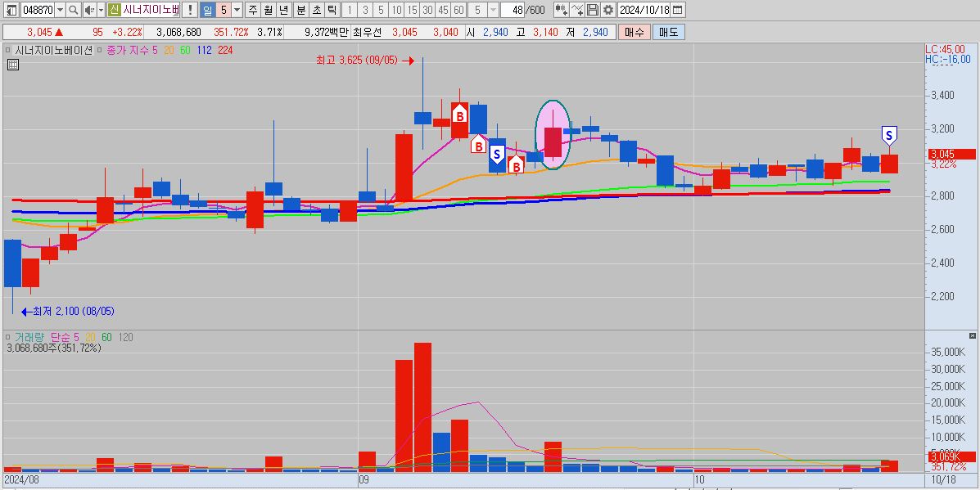Open the dropdown arrow left of the 48/600 count
980x490 pixels.
coord(493,10)
